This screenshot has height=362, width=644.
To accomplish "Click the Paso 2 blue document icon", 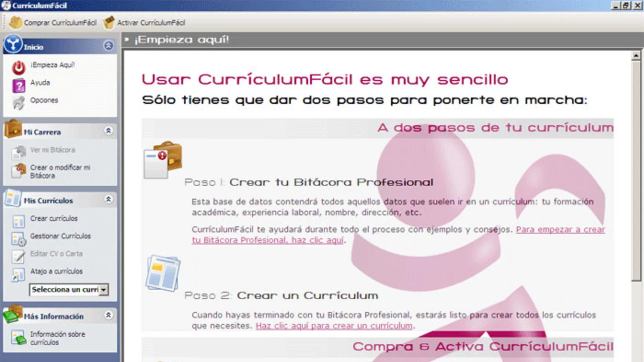I will (x=163, y=273).
